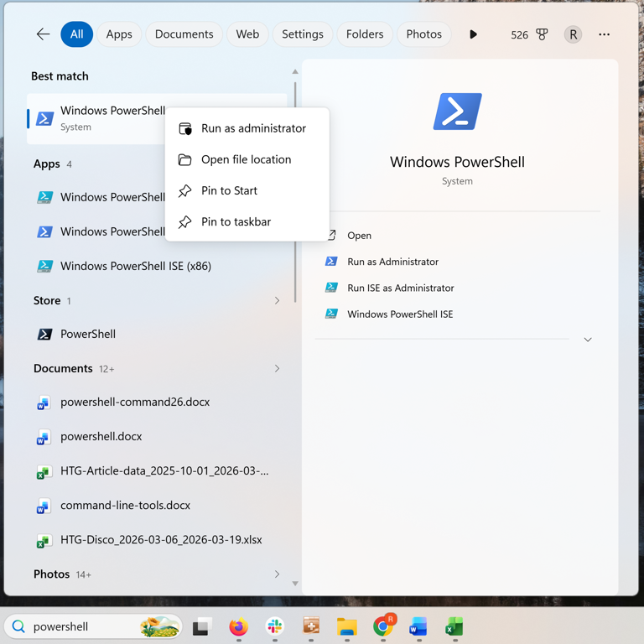
Task: Open the three-dot options menu
Action: click(604, 34)
